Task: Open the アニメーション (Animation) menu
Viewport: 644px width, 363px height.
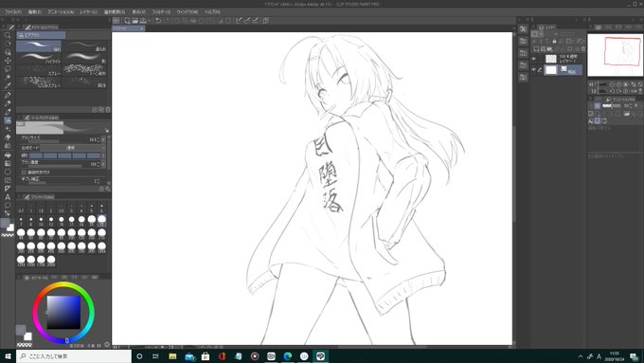Action: tap(61, 12)
